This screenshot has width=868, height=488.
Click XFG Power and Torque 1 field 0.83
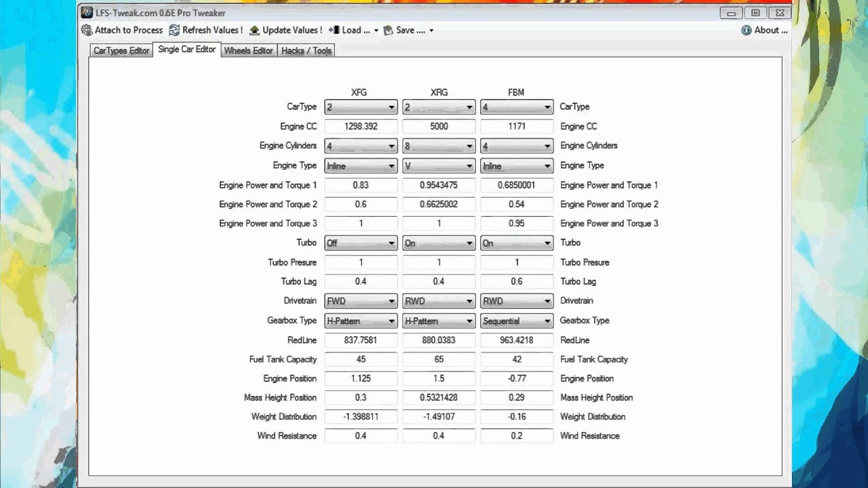click(361, 185)
